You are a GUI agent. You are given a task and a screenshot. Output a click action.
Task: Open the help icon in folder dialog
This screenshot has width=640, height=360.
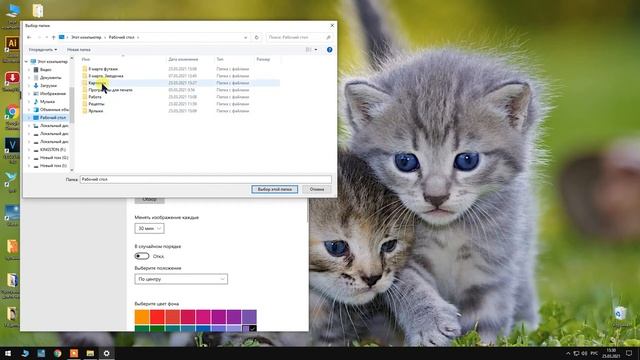[329, 49]
